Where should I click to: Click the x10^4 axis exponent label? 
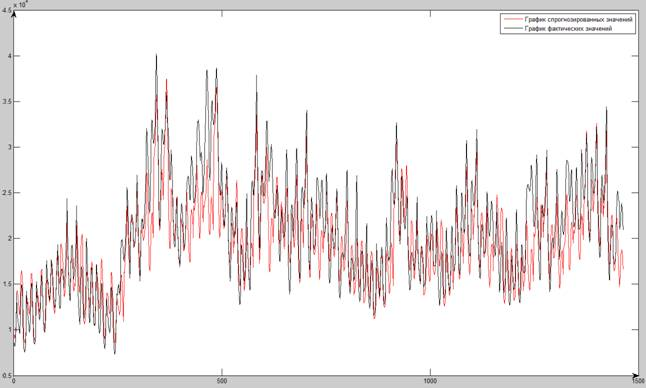pyautogui.click(x=20, y=5)
